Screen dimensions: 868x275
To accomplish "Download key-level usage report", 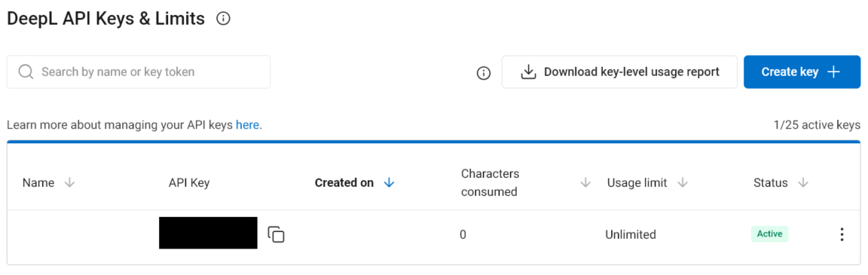I will (x=619, y=72).
